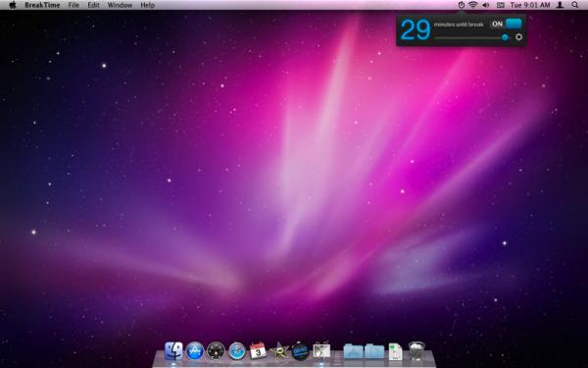Open BreakTime settings gear
This screenshot has width=588, height=368.
pyautogui.click(x=519, y=37)
